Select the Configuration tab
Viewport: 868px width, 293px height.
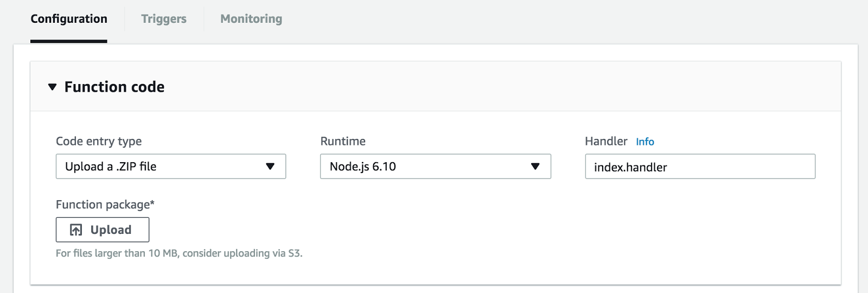click(69, 19)
